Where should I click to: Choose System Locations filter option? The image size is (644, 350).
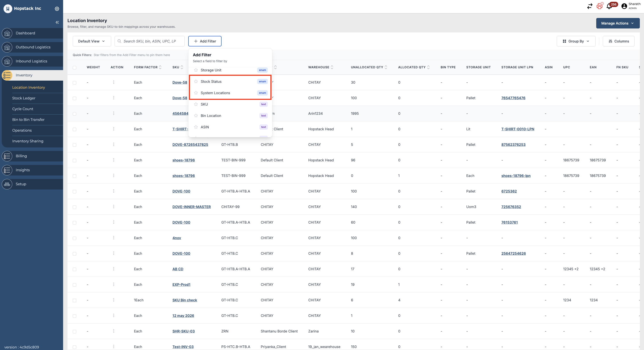point(230,93)
